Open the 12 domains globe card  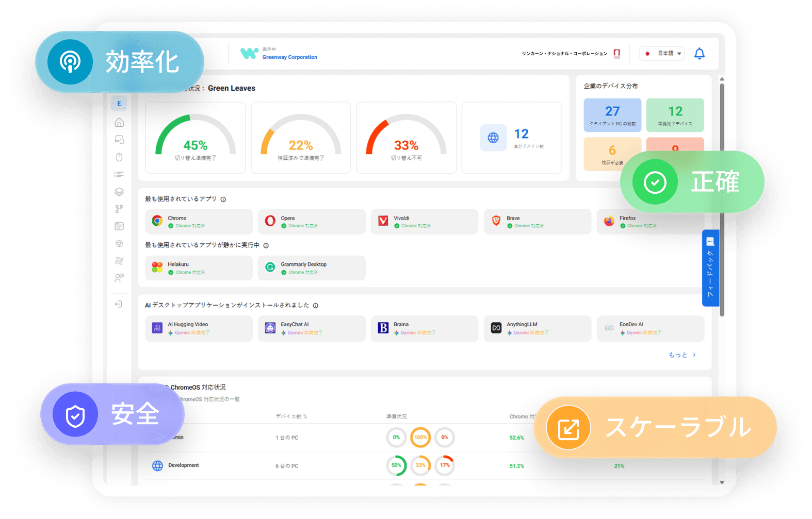(512, 138)
